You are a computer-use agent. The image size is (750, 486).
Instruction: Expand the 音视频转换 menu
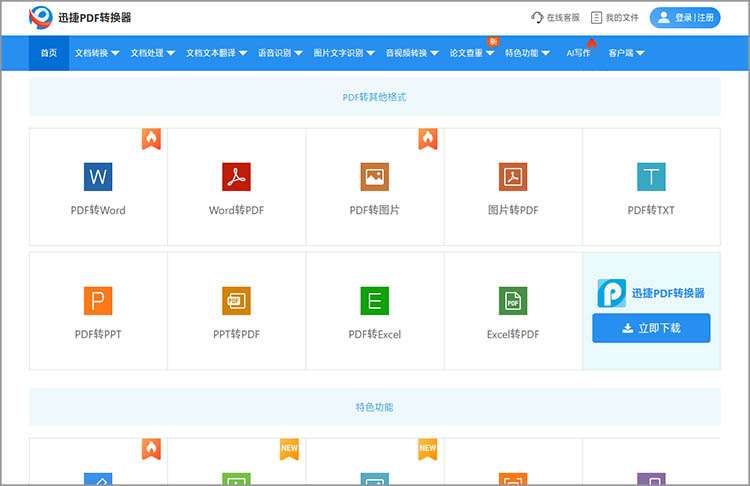coord(412,53)
